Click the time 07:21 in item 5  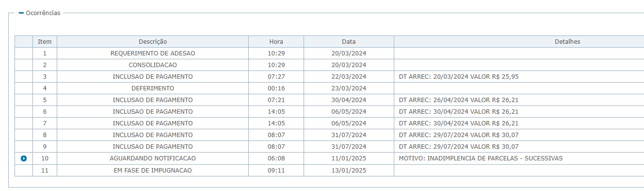tap(276, 100)
